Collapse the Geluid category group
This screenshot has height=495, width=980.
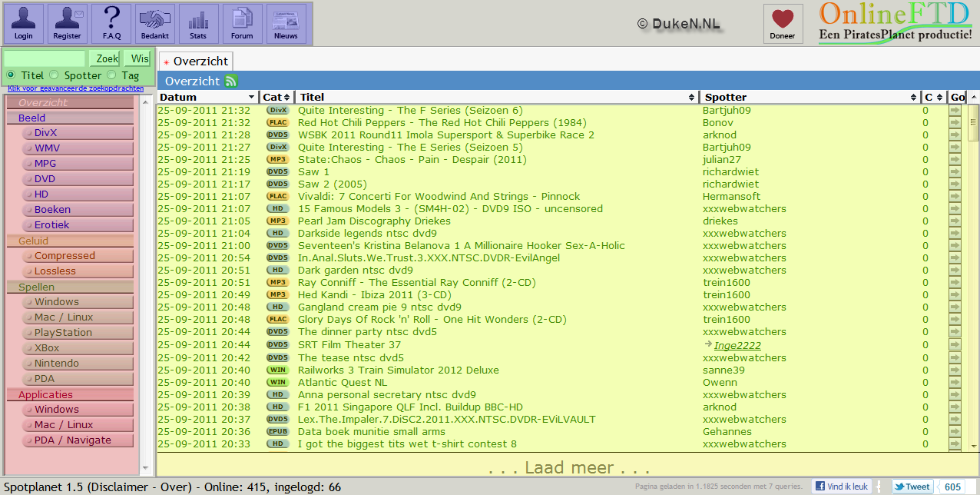69,241
